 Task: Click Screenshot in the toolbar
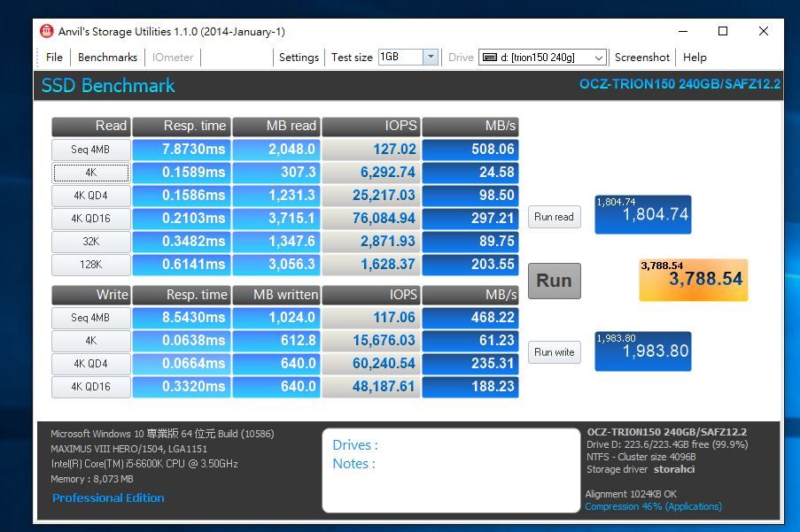[x=641, y=58]
